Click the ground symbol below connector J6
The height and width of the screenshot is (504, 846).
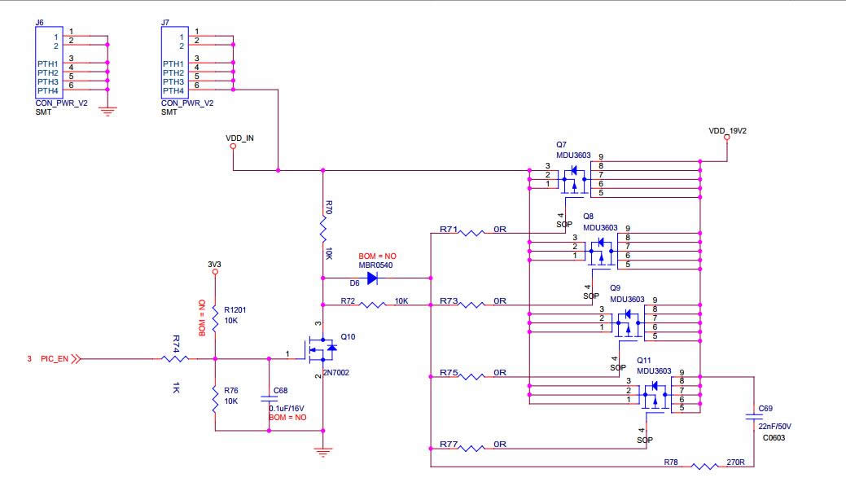click(107, 110)
